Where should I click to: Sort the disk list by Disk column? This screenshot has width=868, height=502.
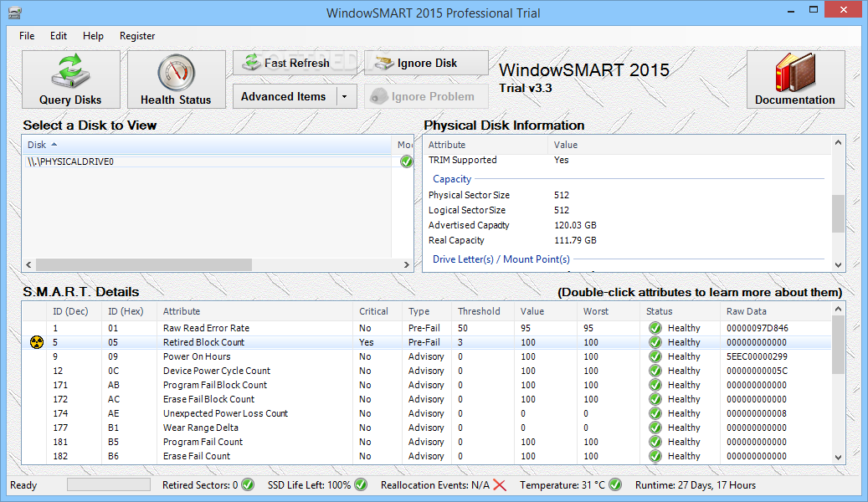[x=207, y=145]
